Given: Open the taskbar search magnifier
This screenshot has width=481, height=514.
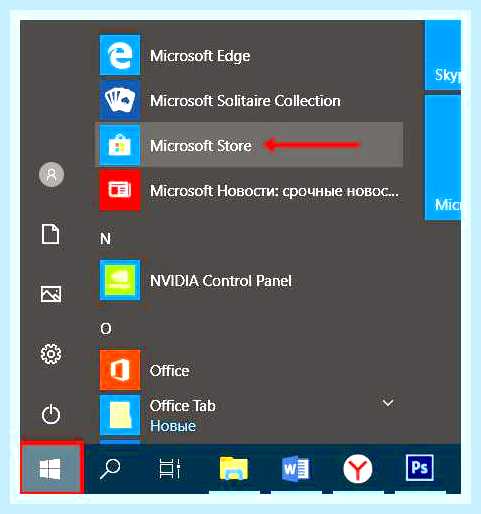Looking at the screenshot, I should (110, 469).
